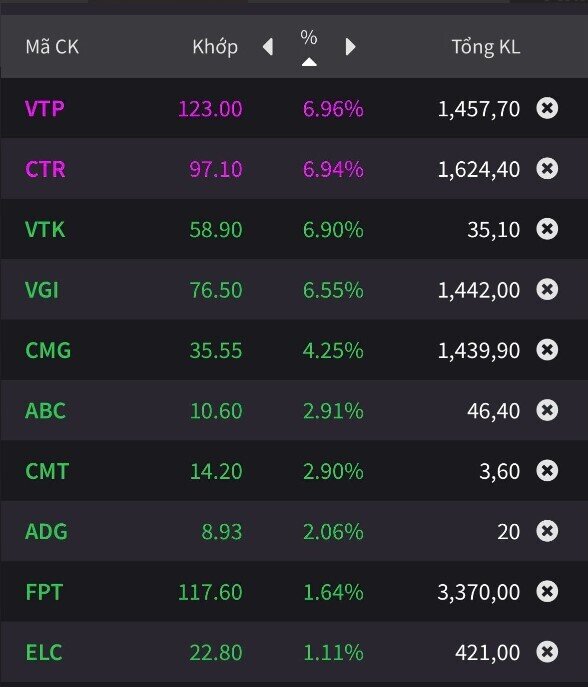Switch column with left arrow near %

coord(268,47)
